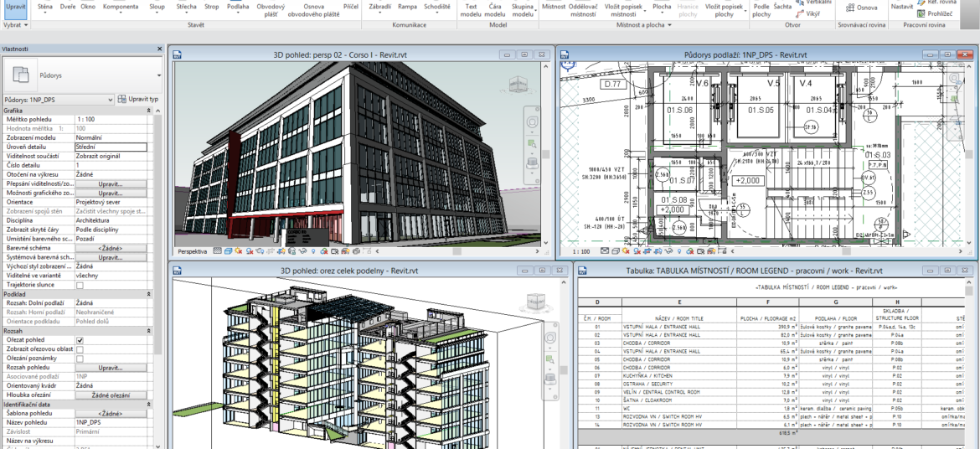This screenshot has width=980, height=449.
Task: Click the Upravit typ button
Action: 138,100
